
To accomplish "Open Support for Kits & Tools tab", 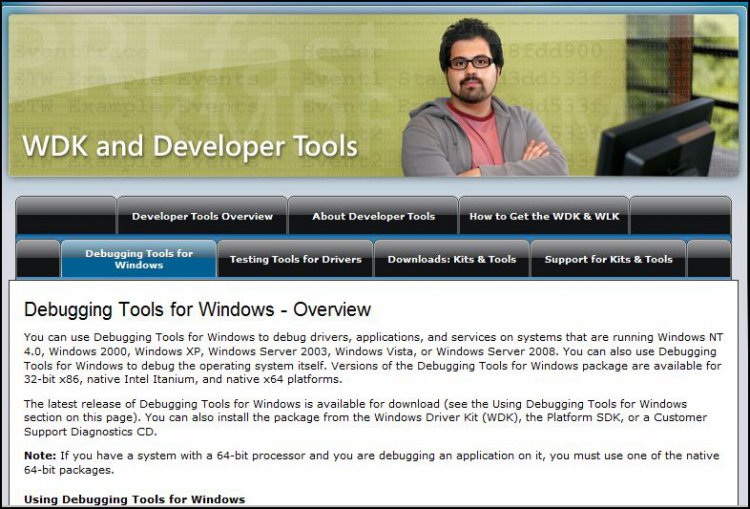I will (608, 259).
